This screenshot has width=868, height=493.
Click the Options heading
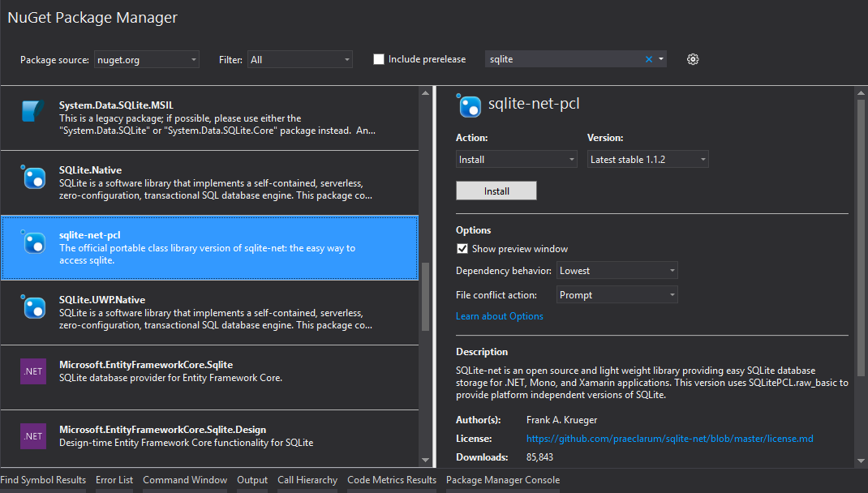point(473,230)
